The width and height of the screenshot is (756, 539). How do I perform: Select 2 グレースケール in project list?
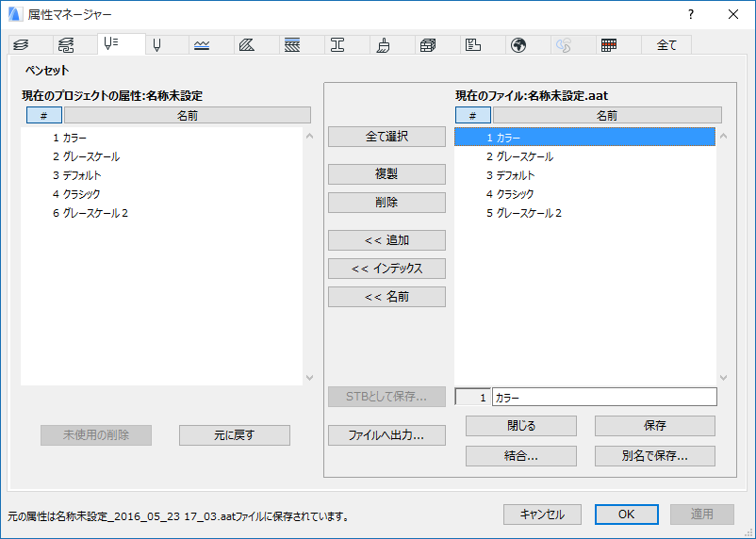(x=161, y=156)
